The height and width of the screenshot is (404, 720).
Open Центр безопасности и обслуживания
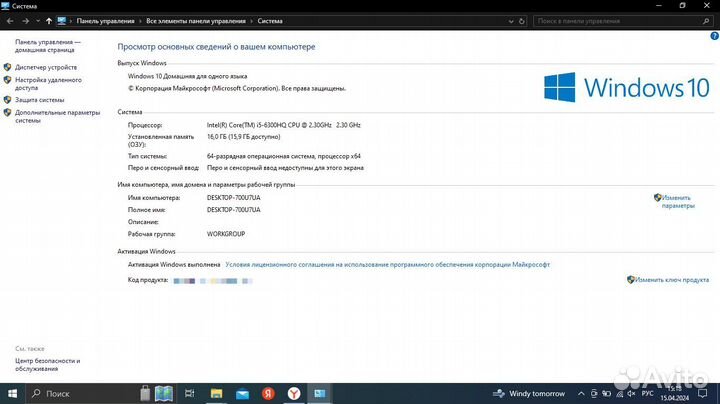(x=47, y=365)
